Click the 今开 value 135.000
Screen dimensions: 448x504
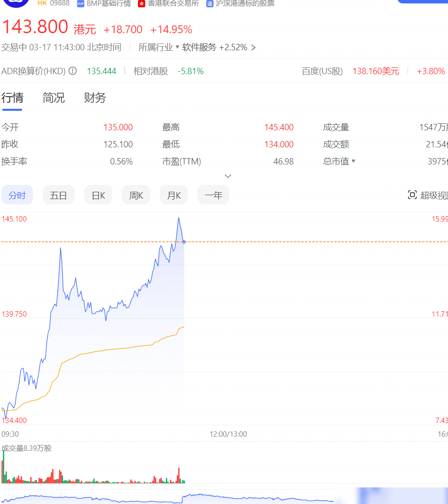118,127
